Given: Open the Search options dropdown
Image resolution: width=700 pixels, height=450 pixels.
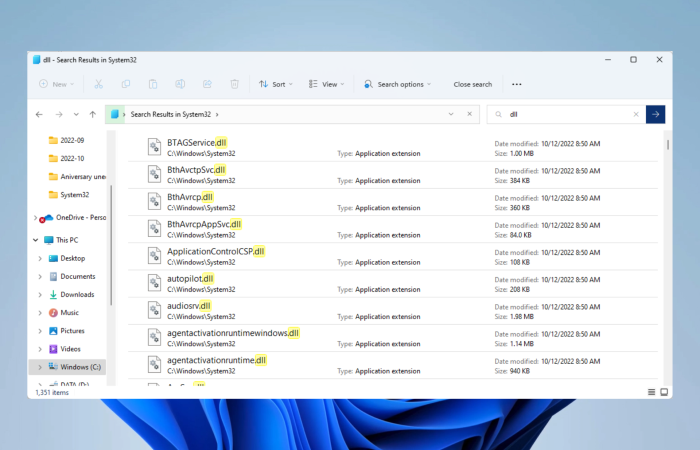Looking at the screenshot, I should (397, 84).
